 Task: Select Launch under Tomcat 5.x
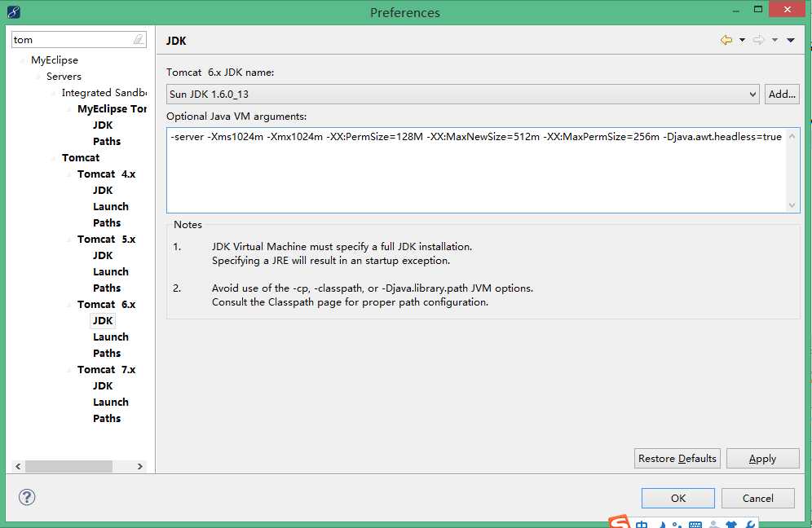pyautogui.click(x=110, y=272)
